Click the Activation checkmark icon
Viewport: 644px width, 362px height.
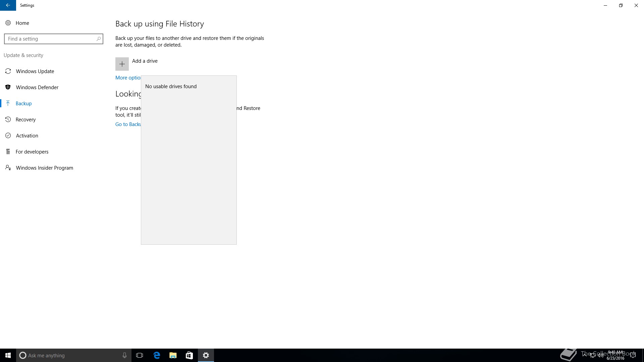pos(8,136)
